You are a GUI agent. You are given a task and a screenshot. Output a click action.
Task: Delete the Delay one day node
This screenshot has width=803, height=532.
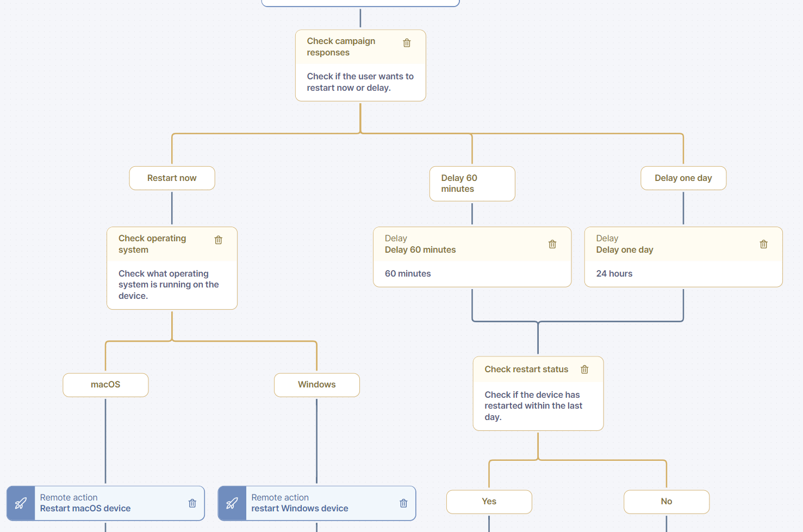(x=763, y=245)
